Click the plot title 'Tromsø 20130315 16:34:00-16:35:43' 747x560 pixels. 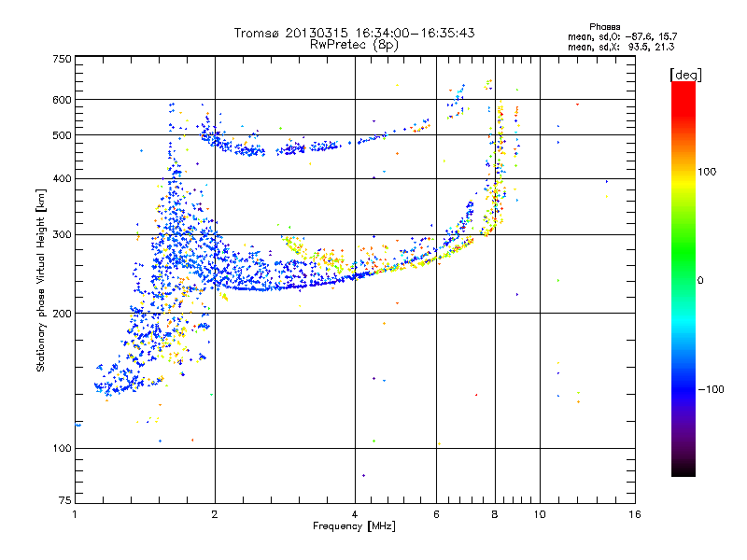[x=354, y=33]
